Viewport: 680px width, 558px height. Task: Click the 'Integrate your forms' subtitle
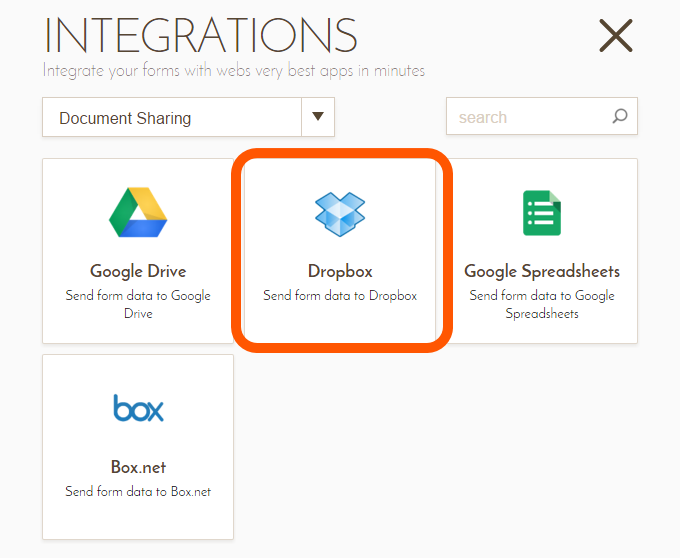click(234, 71)
